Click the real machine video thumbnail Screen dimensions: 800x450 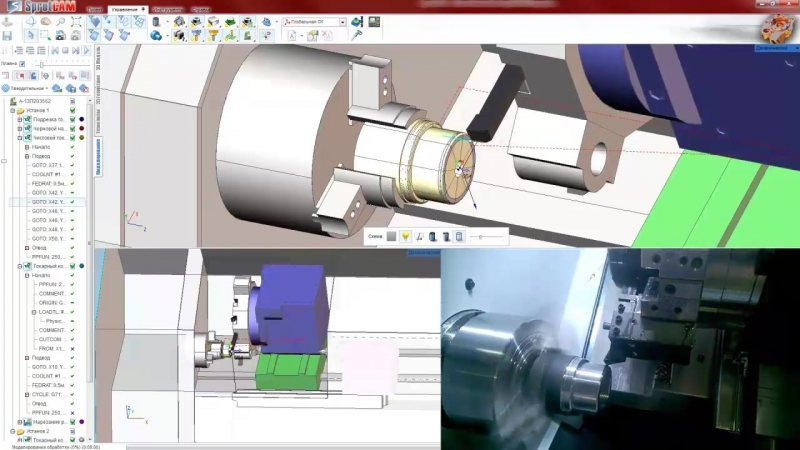point(620,349)
